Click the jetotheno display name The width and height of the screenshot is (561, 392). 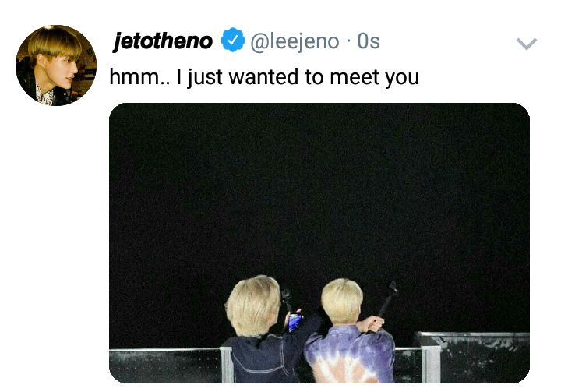163,41
